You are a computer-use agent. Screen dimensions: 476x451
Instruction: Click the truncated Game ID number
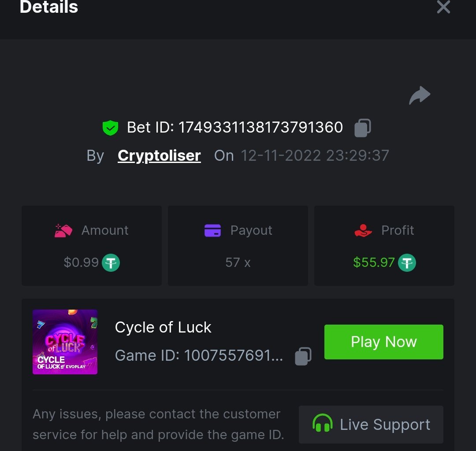(233, 355)
